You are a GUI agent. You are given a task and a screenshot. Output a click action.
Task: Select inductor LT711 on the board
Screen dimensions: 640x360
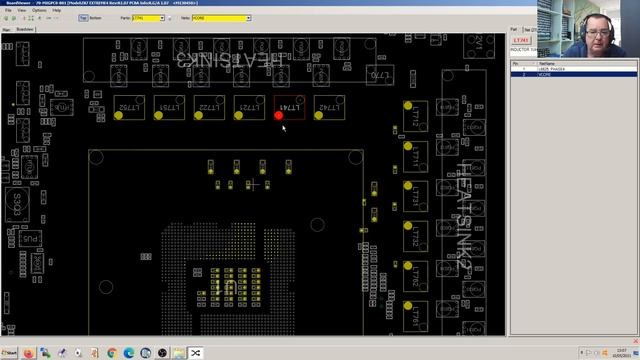[416, 156]
